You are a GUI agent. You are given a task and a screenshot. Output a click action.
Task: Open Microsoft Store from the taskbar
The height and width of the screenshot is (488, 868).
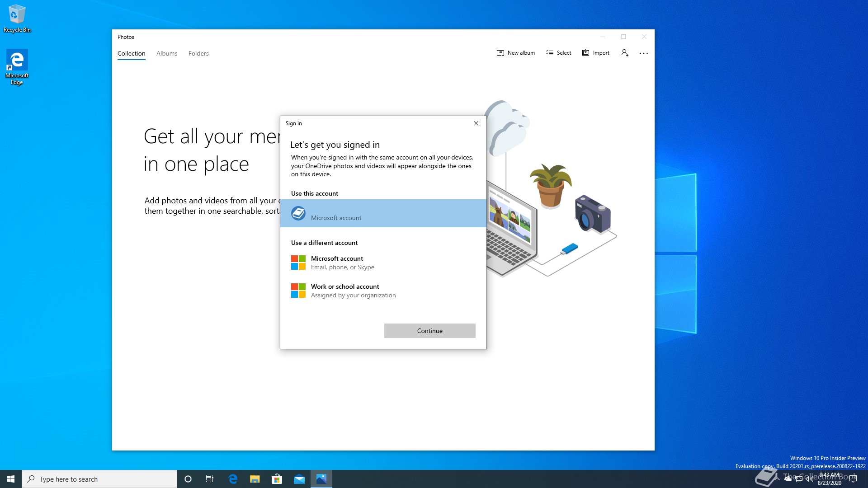(277, 479)
